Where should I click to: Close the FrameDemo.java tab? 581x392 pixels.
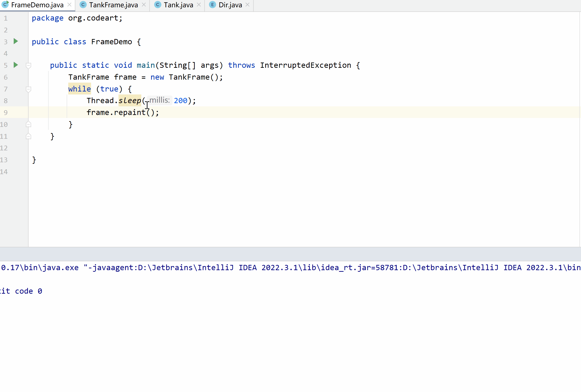[69, 5]
